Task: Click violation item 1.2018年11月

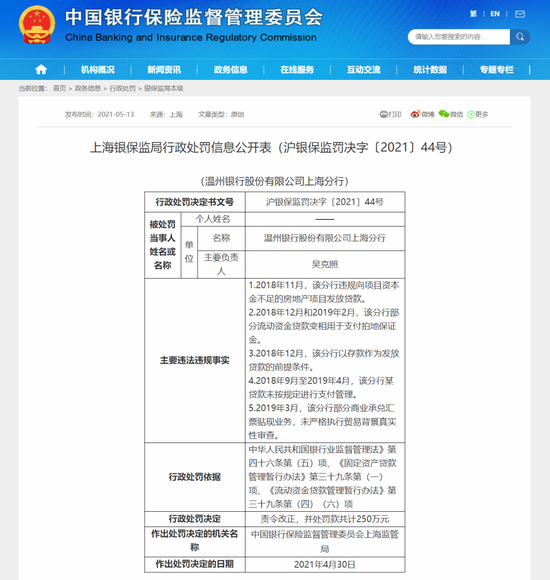Action: [324, 292]
